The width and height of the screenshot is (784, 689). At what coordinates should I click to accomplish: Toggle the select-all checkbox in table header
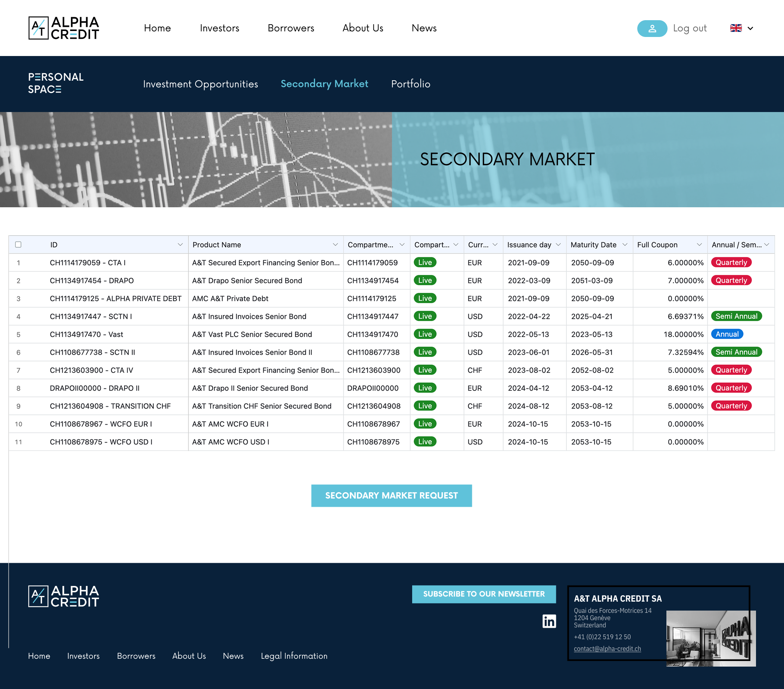[x=18, y=244]
